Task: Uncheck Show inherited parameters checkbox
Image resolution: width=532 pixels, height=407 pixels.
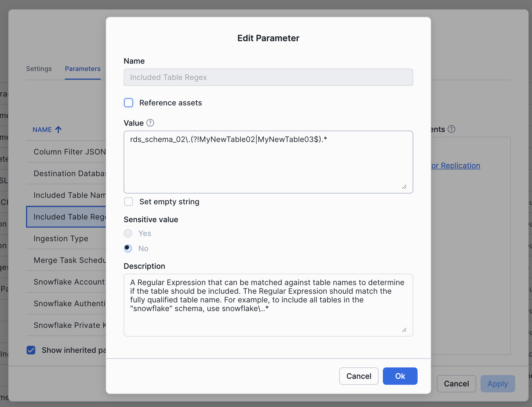Action: pyautogui.click(x=31, y=350)
